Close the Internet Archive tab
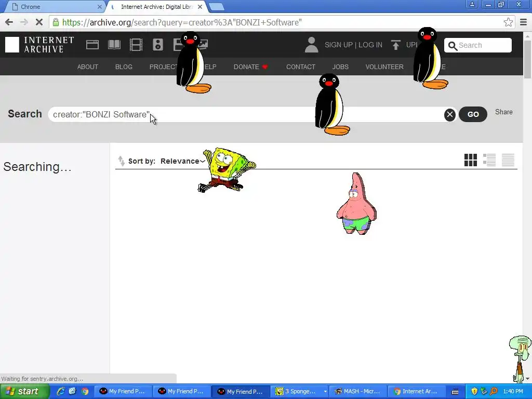 [200, 7]
